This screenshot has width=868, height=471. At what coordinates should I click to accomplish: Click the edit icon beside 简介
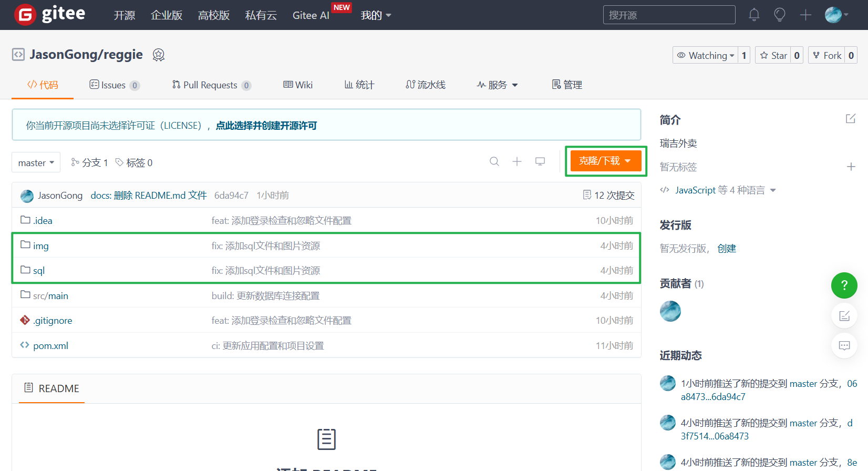tap(850, 119)
